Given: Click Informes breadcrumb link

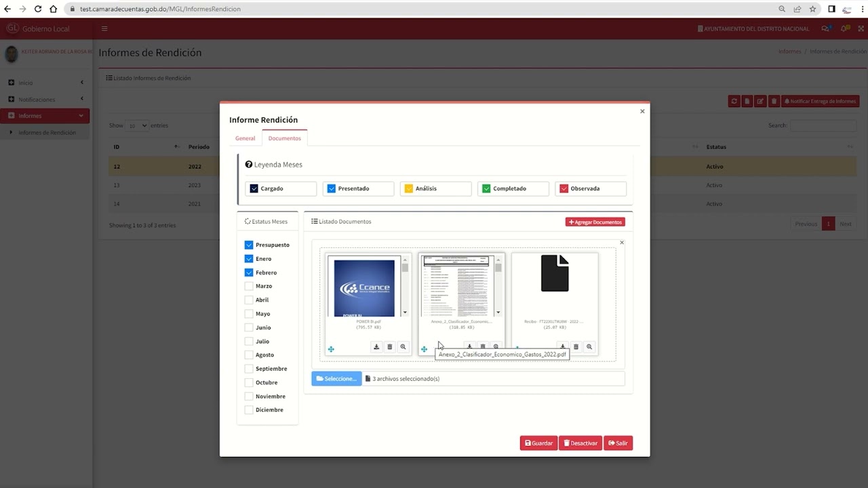Looking at the screenshot, I should (789, 52).
